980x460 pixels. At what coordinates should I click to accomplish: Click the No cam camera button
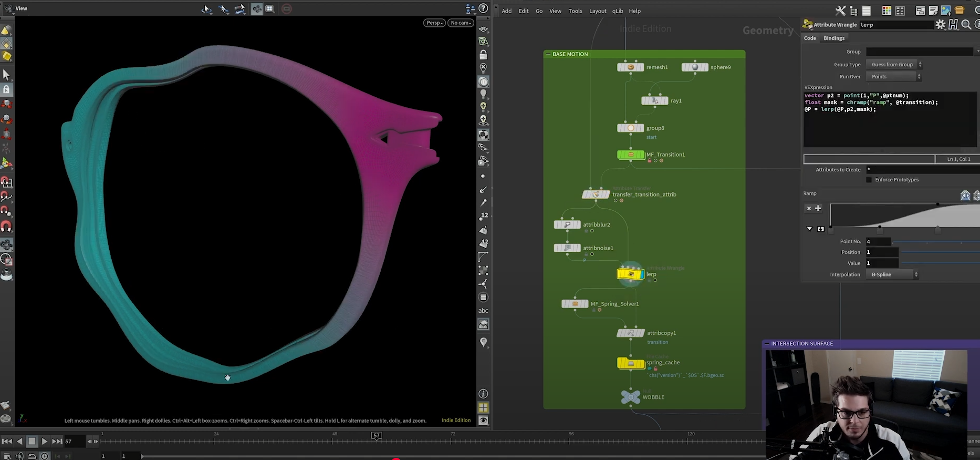pyautogui.click(x=461, y=23)
